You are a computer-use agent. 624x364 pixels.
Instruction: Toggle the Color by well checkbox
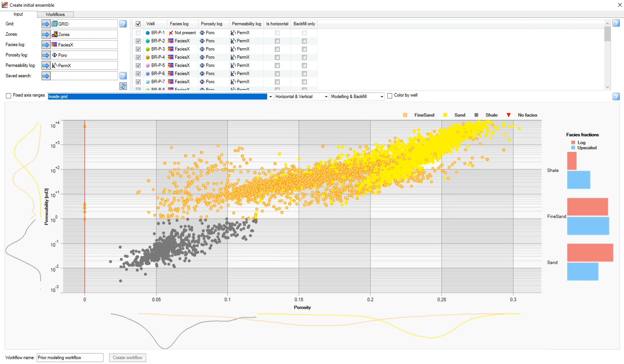[390, 96]
